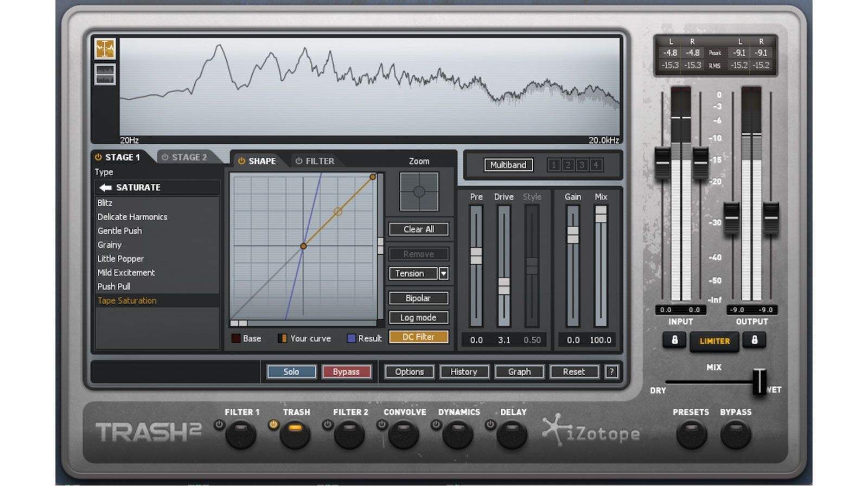Screen dimensions: 868x488
Task: Open the Filter 2 module knob
Action: [x=349, y=434]
